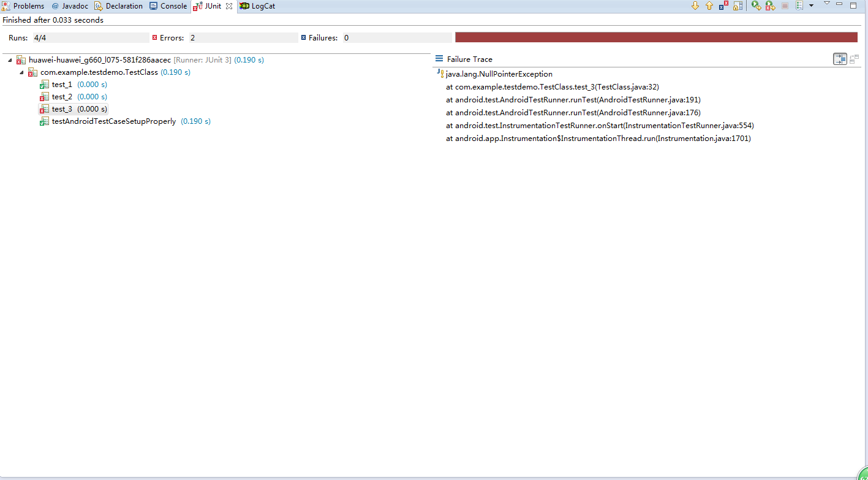Select the failed test_2 entry
Image resolution: width=868 pixels, height=480 pixels.
coord(74,97)
